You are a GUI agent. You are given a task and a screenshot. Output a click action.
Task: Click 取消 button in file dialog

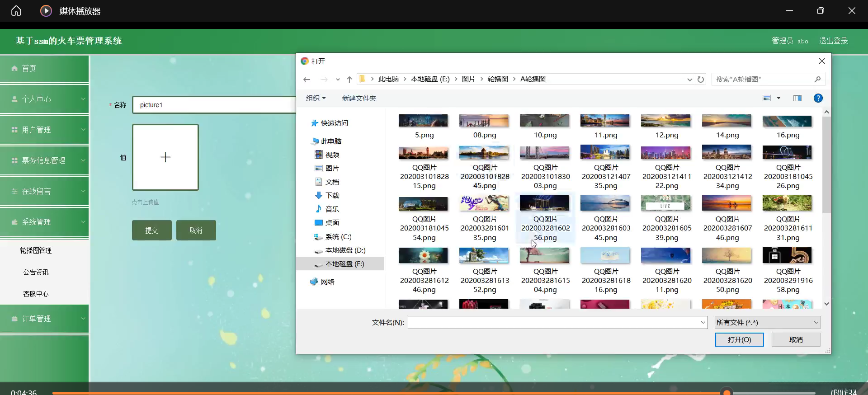tap(796, 339)
